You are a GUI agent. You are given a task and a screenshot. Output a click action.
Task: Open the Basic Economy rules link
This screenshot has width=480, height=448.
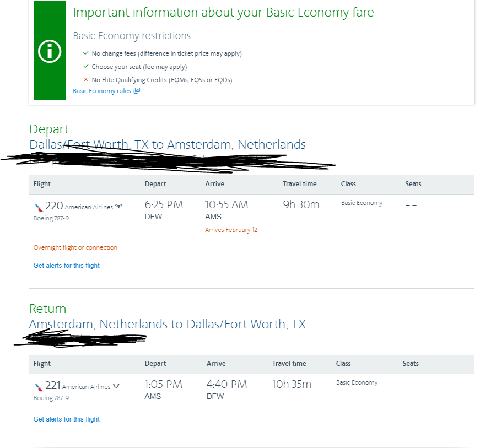(x=102, y=91)
